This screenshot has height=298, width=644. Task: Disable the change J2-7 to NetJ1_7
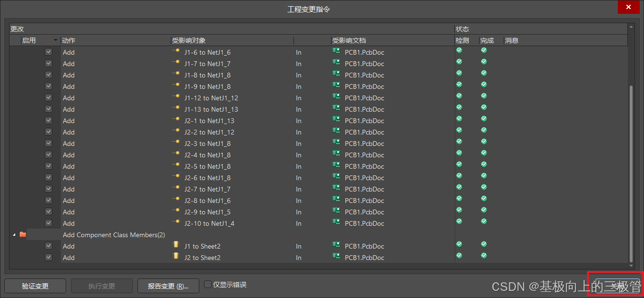click(x=49, y=189)
